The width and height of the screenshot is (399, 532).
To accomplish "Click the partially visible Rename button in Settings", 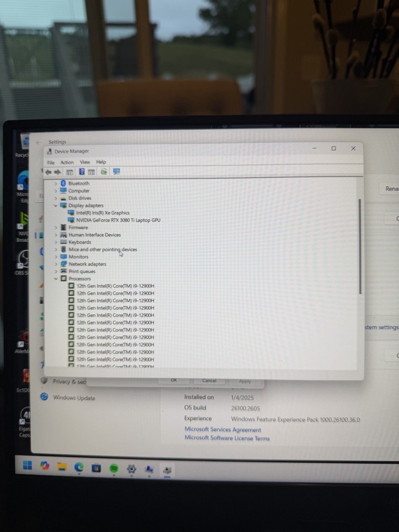I will pyautogui.click(x=389, y=189).
